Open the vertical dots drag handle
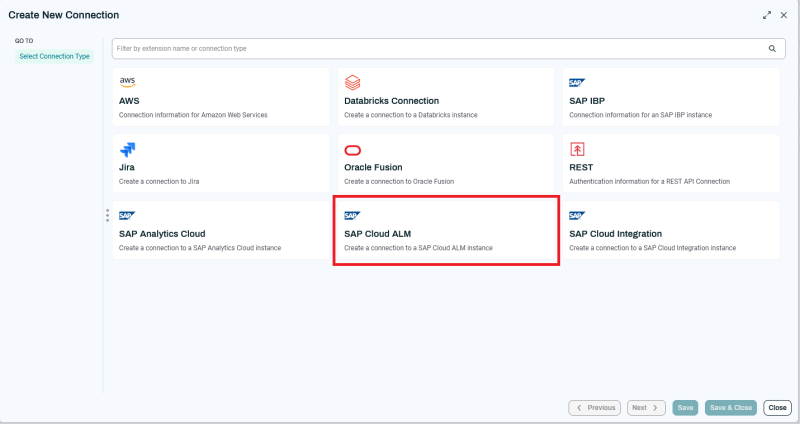The image size is (800, 424). pyautogui.click(x=107, y=215)
